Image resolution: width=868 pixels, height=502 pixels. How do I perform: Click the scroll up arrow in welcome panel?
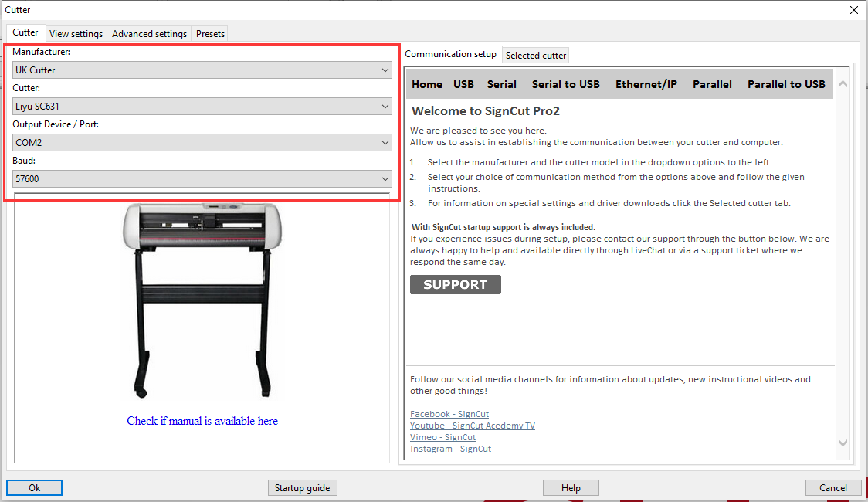pyautogui.click(x=843, y=84)
